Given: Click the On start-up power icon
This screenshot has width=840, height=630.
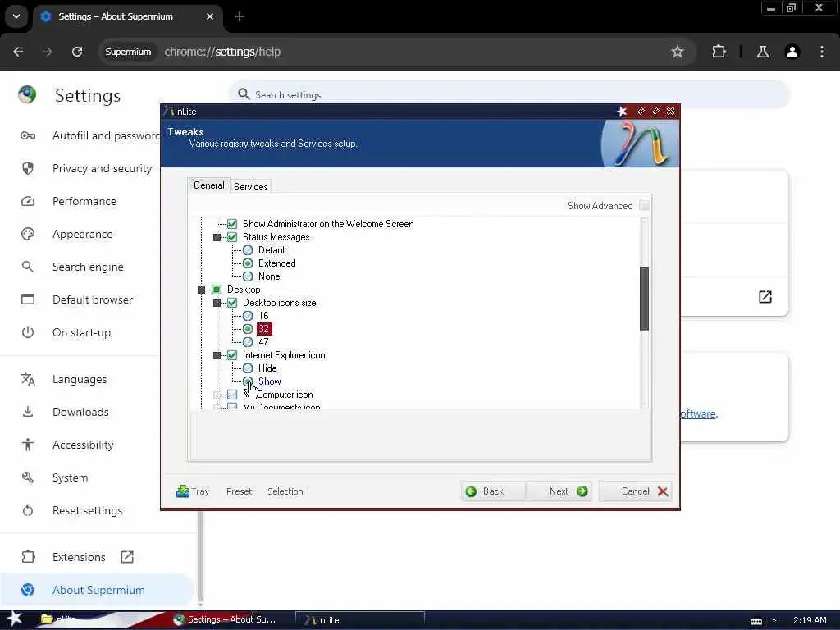Looking at the screenshot, I should coord(28,332).
